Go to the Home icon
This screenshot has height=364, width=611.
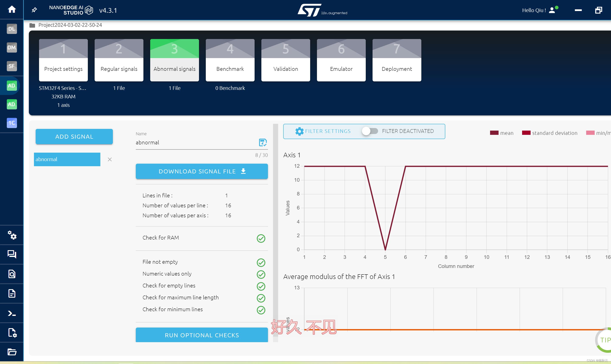11,10
